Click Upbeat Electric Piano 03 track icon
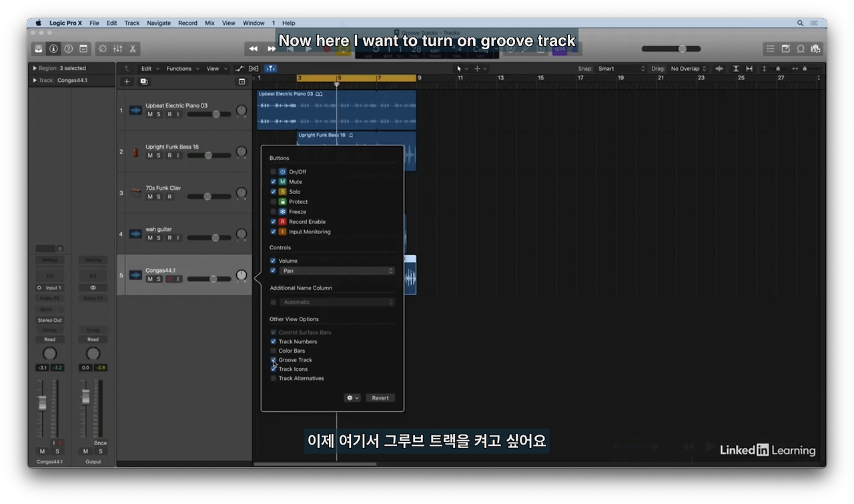The height and width of the screenshot is (504, 854). [135, 110]
